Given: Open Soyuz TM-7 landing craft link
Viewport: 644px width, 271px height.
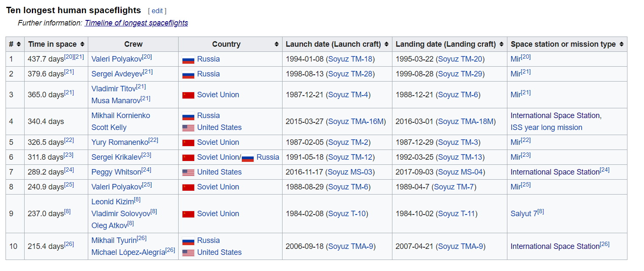Looking at the screenshot, I should (x=454, y=187).
